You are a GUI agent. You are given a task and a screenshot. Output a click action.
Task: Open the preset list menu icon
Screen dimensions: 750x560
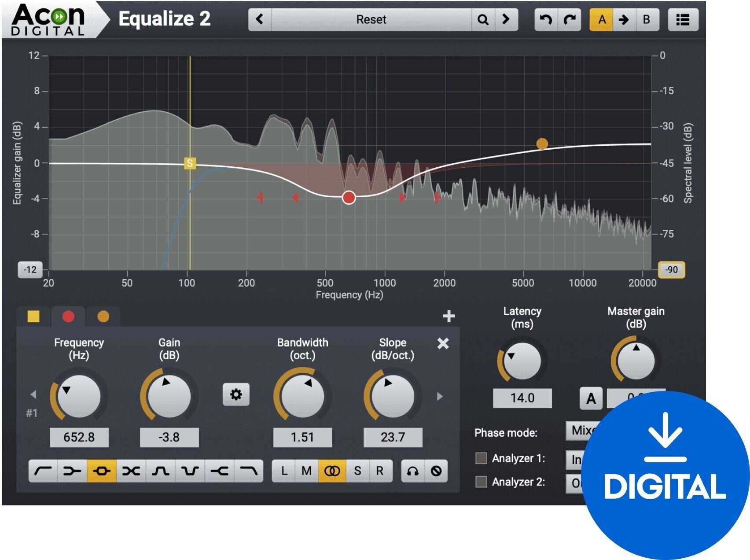tap(683, 19)
